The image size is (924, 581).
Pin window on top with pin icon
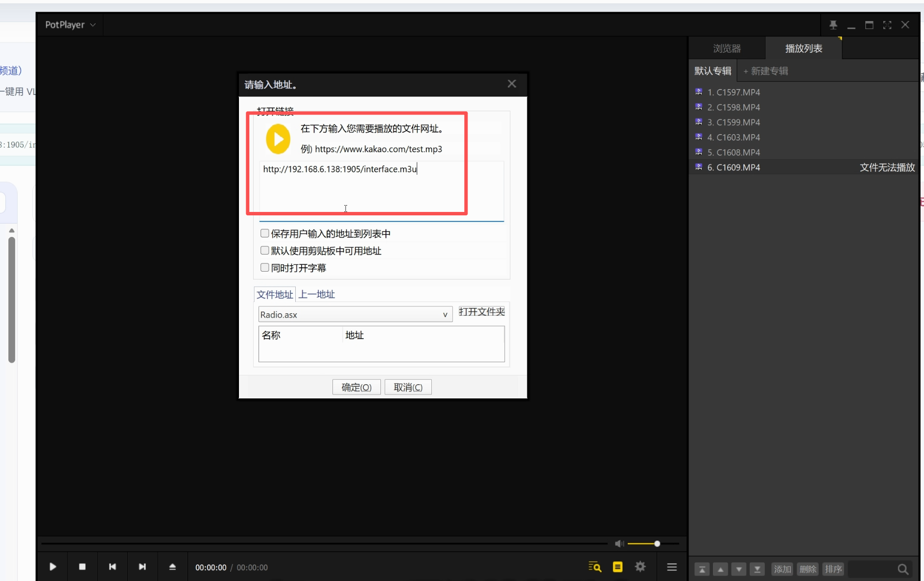833,24
